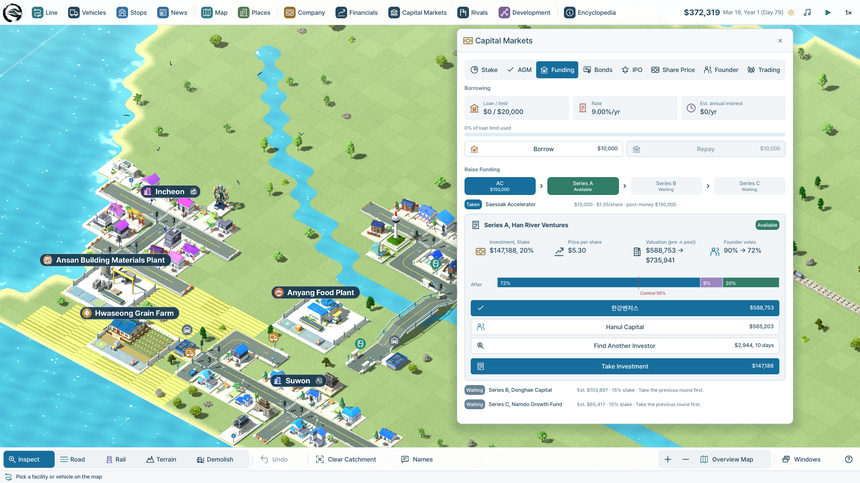
Task: Open the Overview Map
Action: pyautogui.click(x=727, y=459)
